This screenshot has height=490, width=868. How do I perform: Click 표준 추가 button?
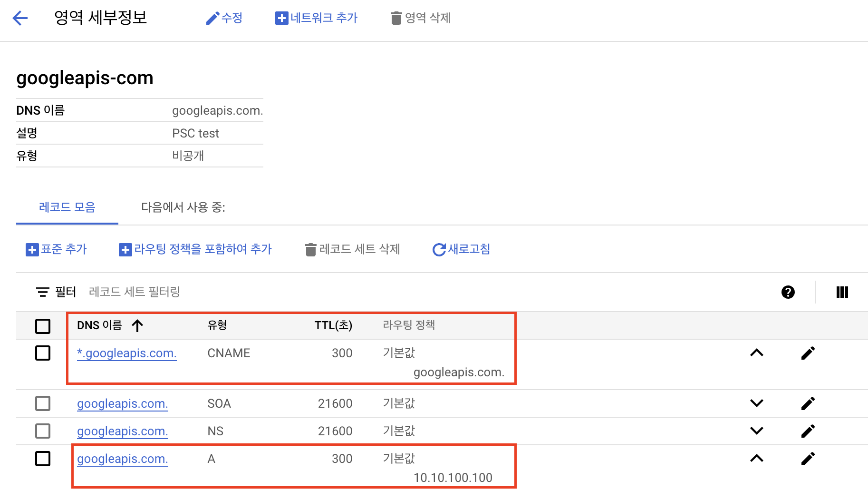click(x=56, y=249)
